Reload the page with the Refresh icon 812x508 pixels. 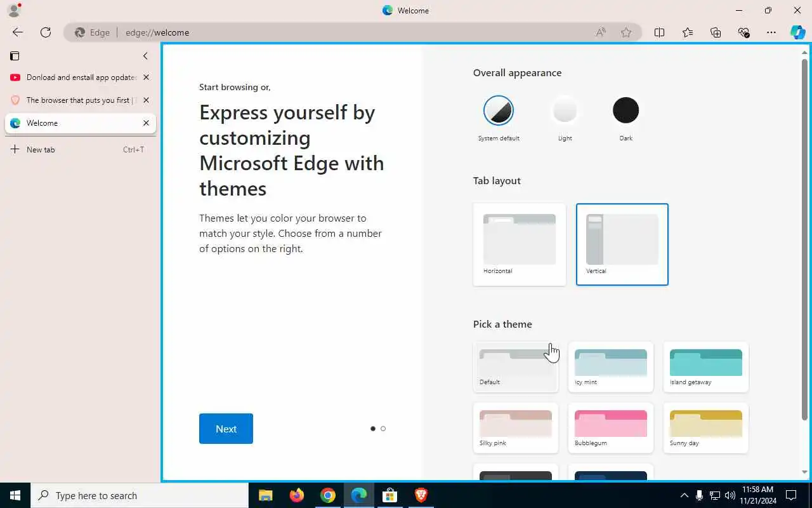[x=46, y=32]
